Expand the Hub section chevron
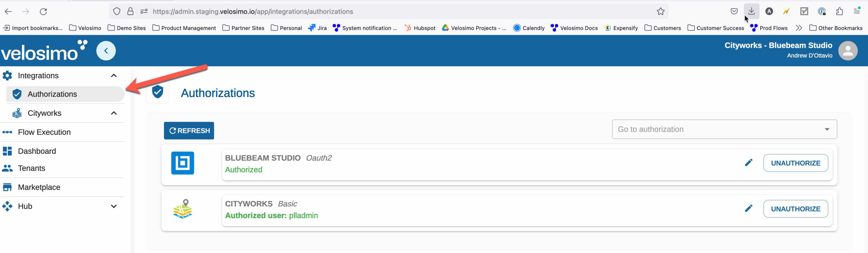Viewport: 868px width, 253px height. point(114,206)
